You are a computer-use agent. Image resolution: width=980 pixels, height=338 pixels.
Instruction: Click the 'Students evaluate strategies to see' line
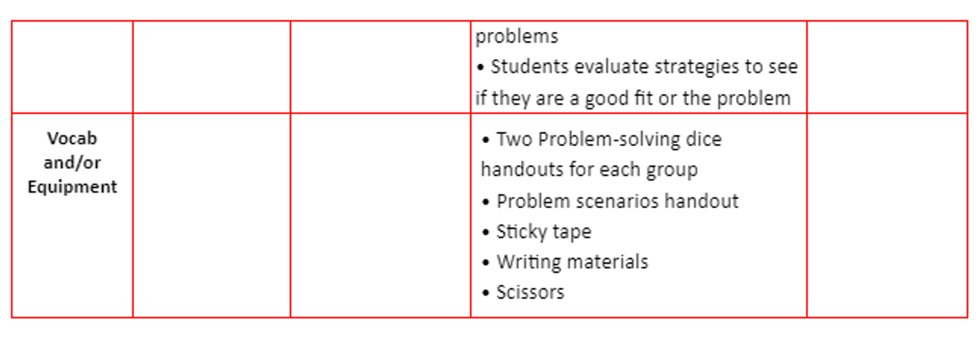coord(644,67)
